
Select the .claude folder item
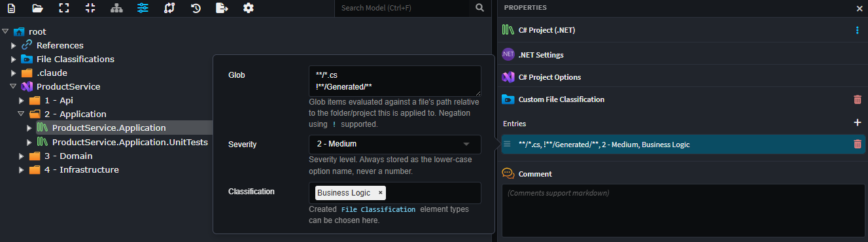52,73
